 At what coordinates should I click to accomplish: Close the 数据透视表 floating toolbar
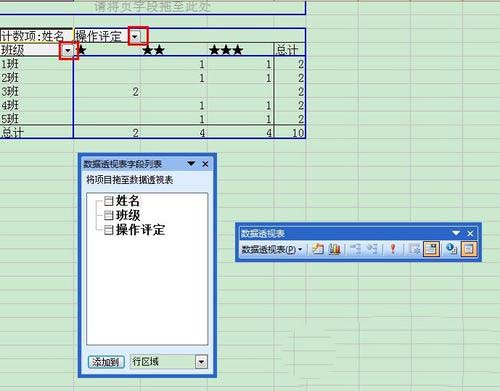coord(470,233)
